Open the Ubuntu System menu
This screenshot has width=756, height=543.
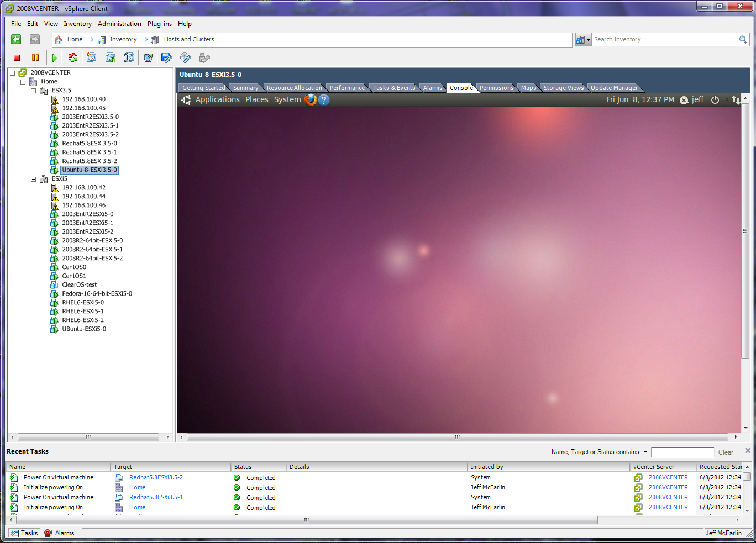coord(287,99)
